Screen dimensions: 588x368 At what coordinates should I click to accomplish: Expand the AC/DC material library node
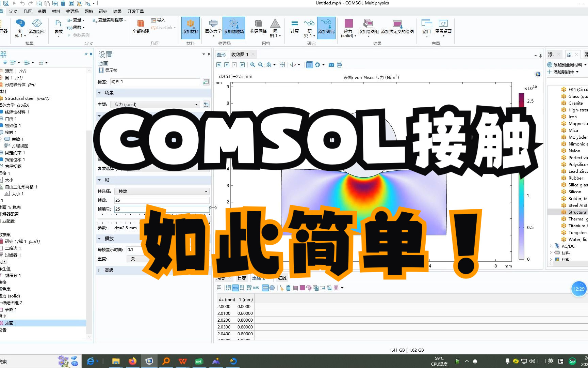(x=551, y=246)
